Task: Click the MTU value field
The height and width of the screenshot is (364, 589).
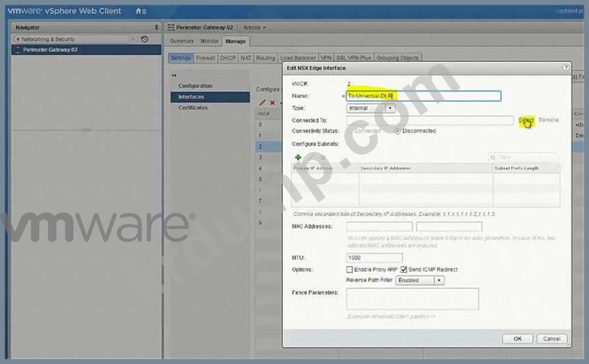Action: [x=374, y=258]
